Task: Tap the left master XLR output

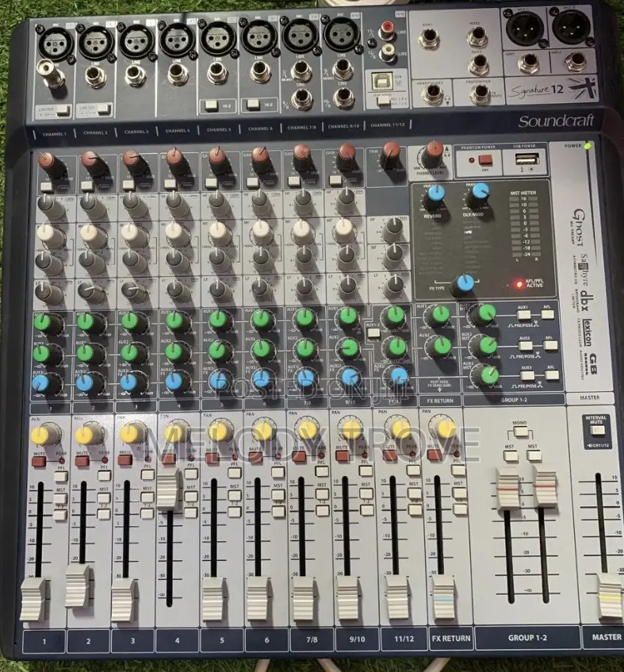Action: point(525,27)
